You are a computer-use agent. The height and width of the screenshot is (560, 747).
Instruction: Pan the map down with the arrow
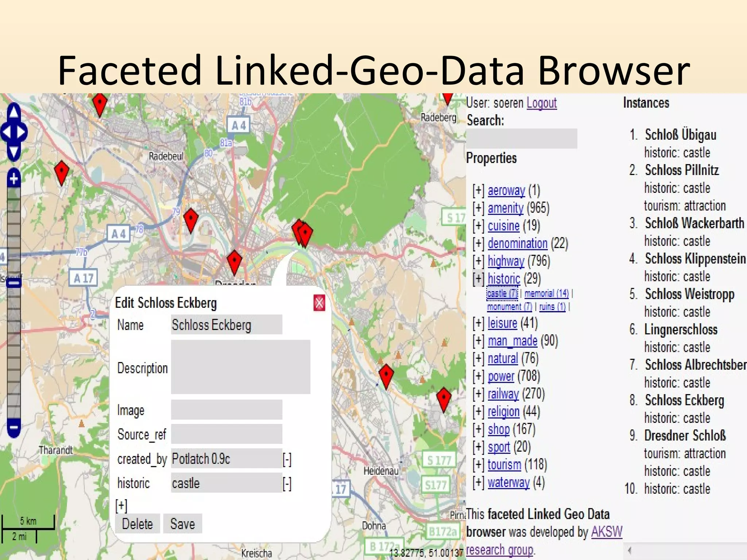pyautogui.click(x=14, y=153)
